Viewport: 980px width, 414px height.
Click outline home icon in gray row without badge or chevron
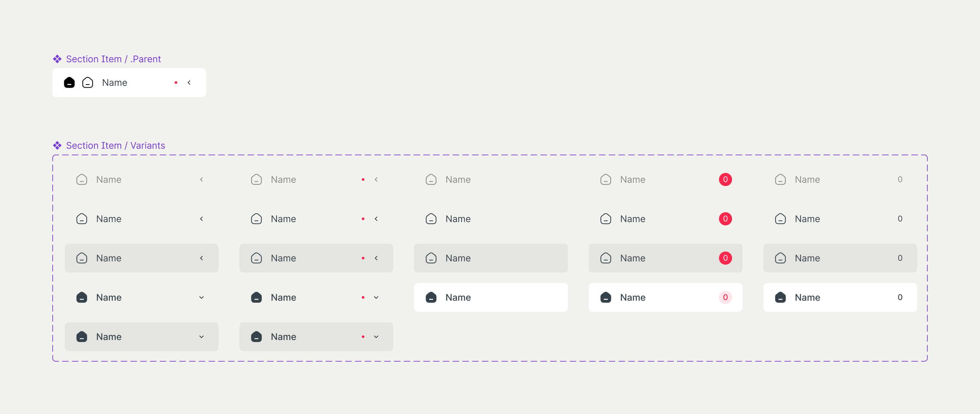(431, 258)
